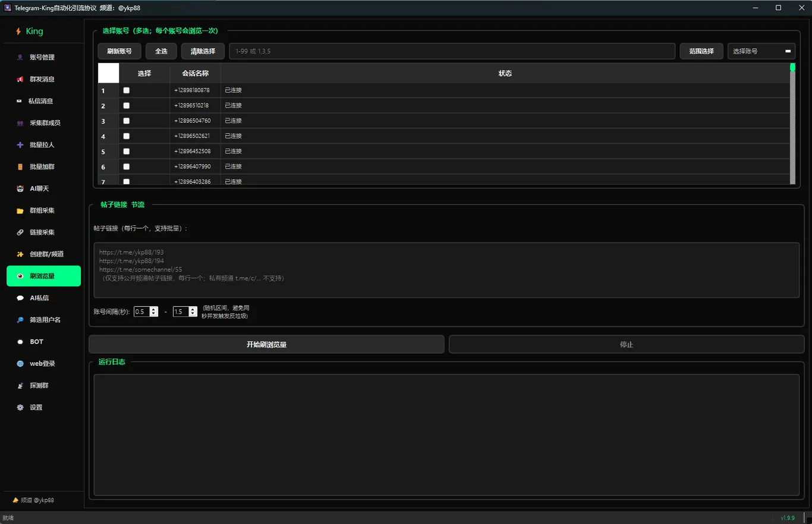
Task: Click the row header numbered 4
Action: 109,136
